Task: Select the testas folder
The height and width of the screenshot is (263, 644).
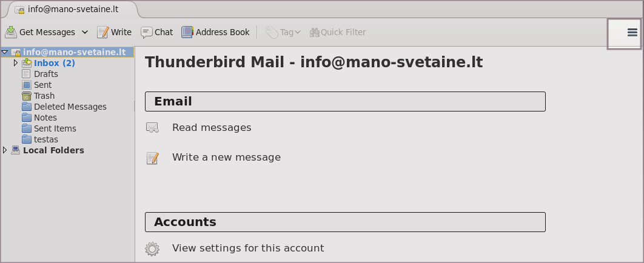Action: click(x=45, y=139)
